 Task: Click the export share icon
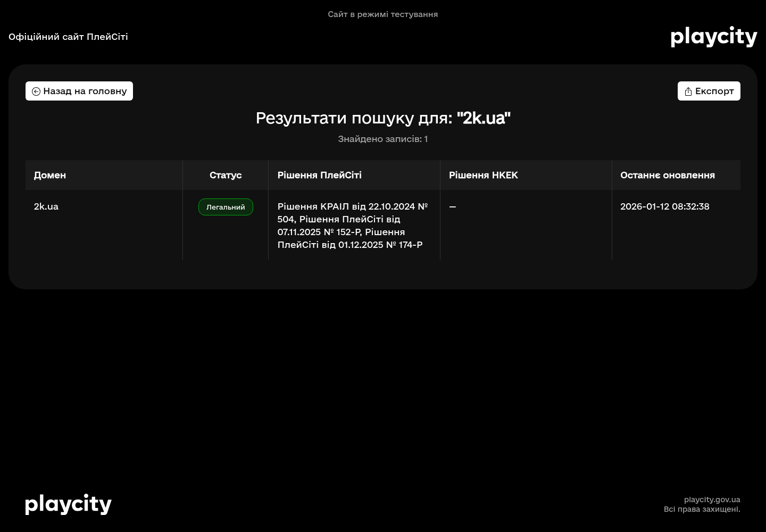(688, 92)
